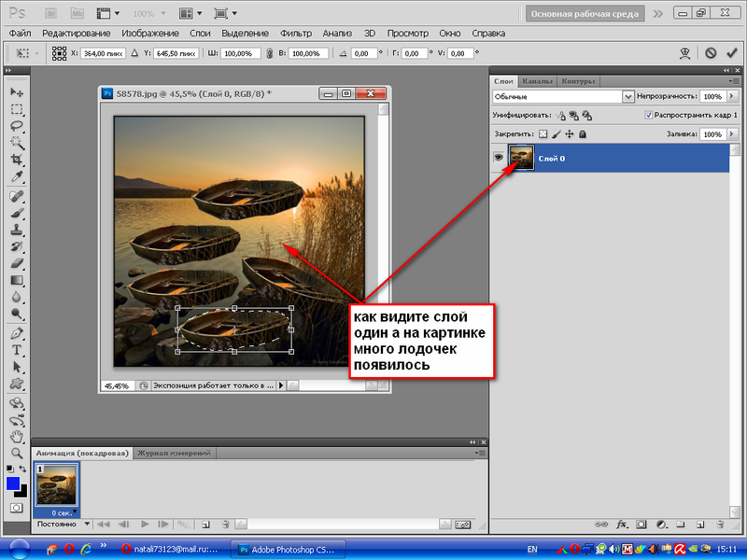The width and height of the screenshot is (747, 560).
Task: Uncheck the Распространить кадр 1 checkbox
Action: point(649,116)
